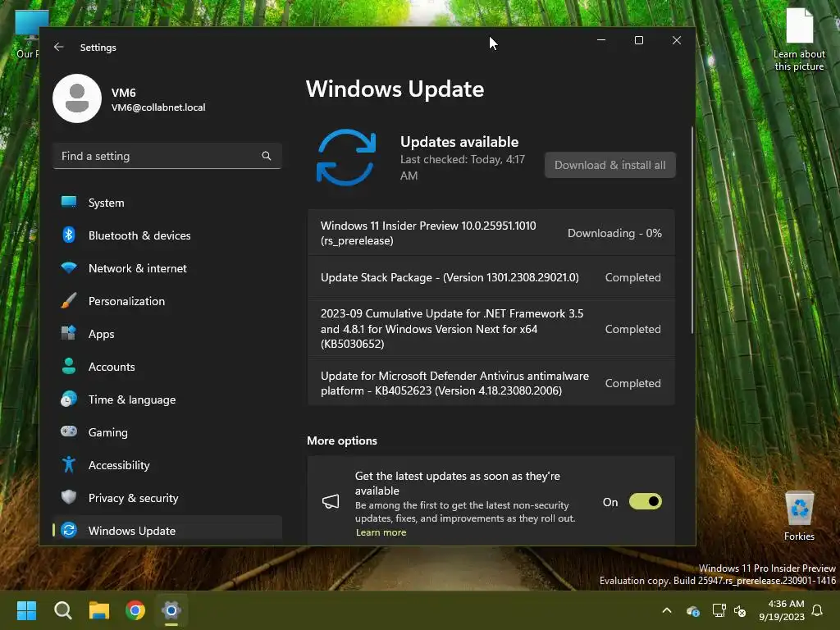This screenshot has width=840, height=630.
Task: Go back with the Settings back arrow
Action: click(x=59, y=47)
